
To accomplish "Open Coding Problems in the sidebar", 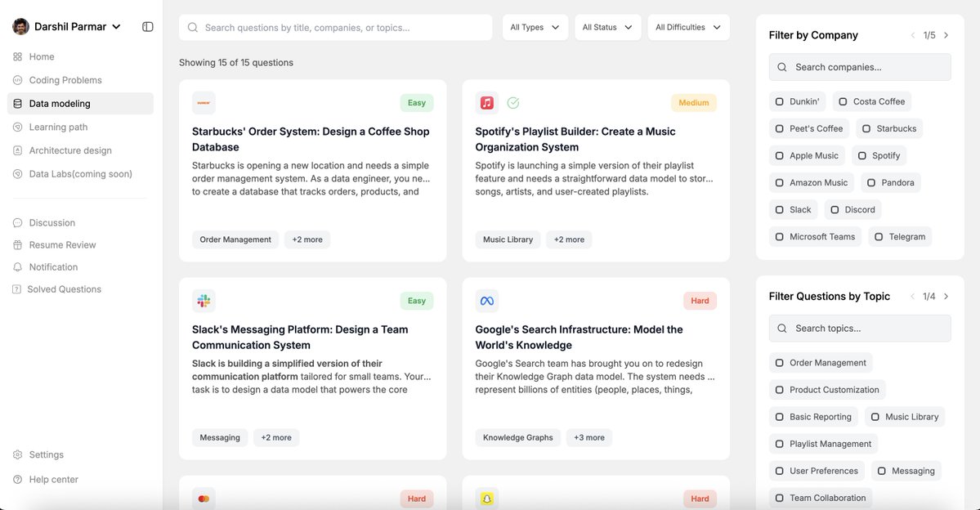I will [x=80, y=80].
